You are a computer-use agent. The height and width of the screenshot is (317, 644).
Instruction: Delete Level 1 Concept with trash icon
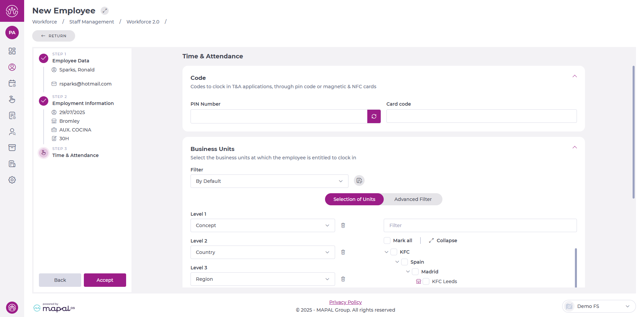[343, 225]
